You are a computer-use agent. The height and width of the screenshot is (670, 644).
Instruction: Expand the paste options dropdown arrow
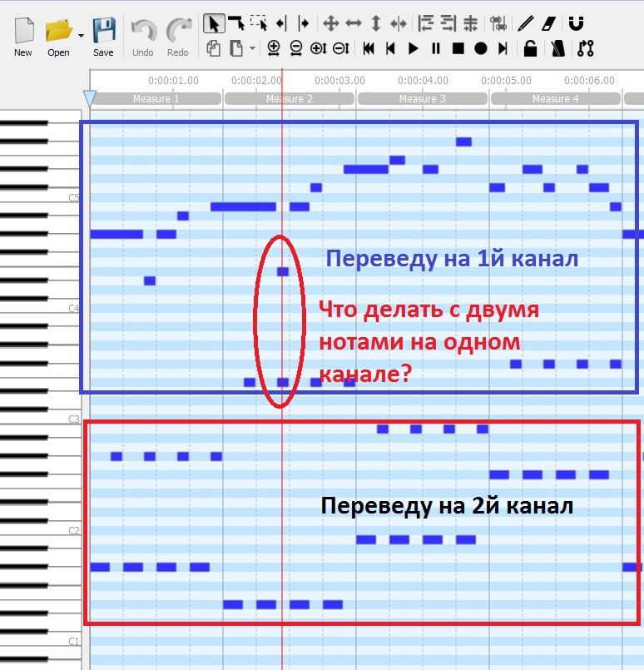(252, 49)
